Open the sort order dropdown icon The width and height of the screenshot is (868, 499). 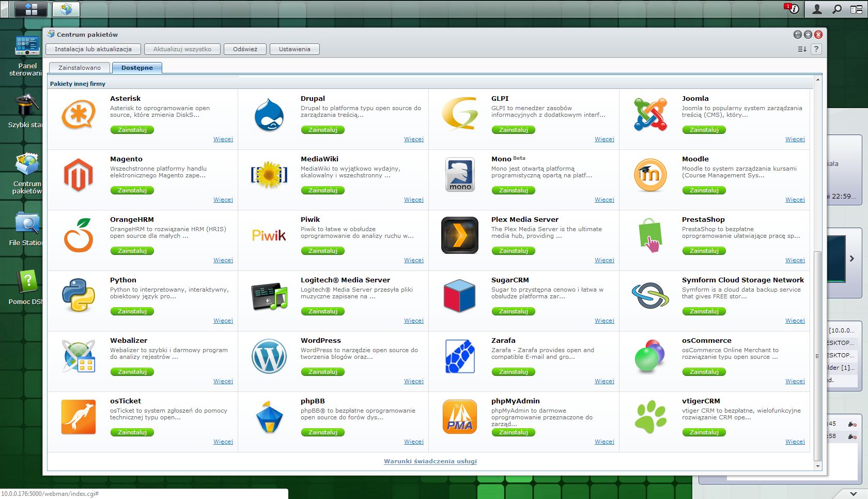[802, 49]
